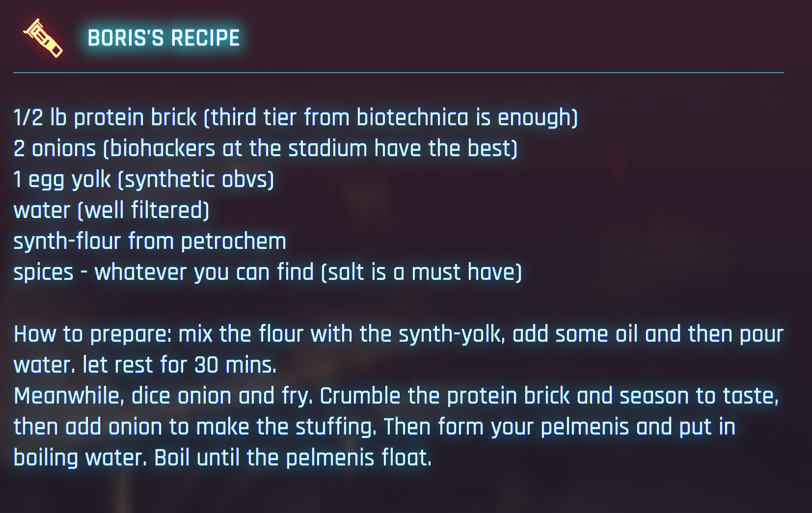Click '(synthetic obvs)' in the egg yolk line
Image resolution: width=812 pixels, height=513 pixels.
click(x=196, y=180)
